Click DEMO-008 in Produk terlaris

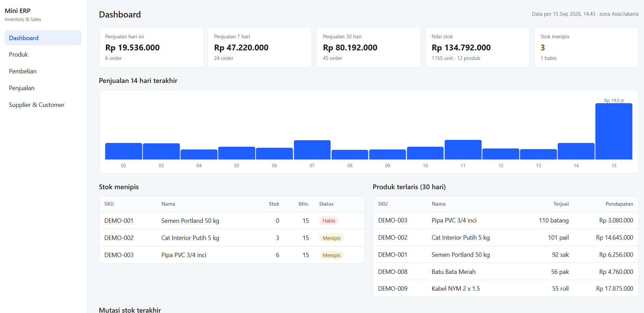click(393, 272)
